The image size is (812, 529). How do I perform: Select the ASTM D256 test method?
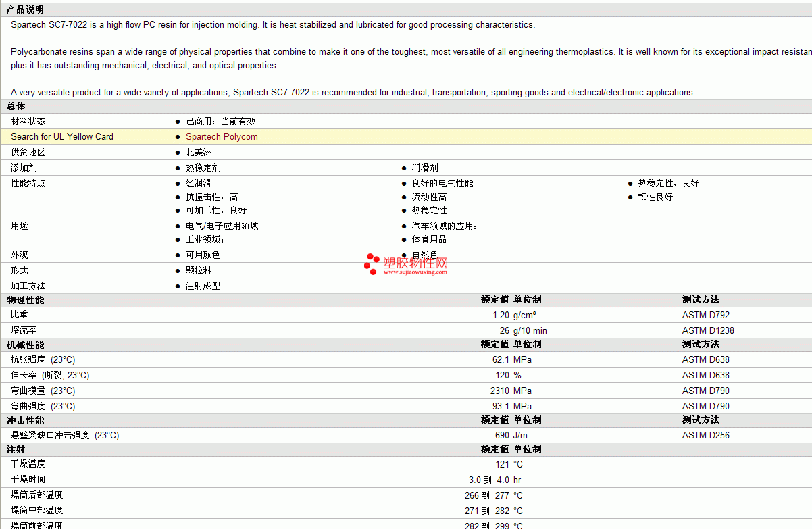[706, 435]
